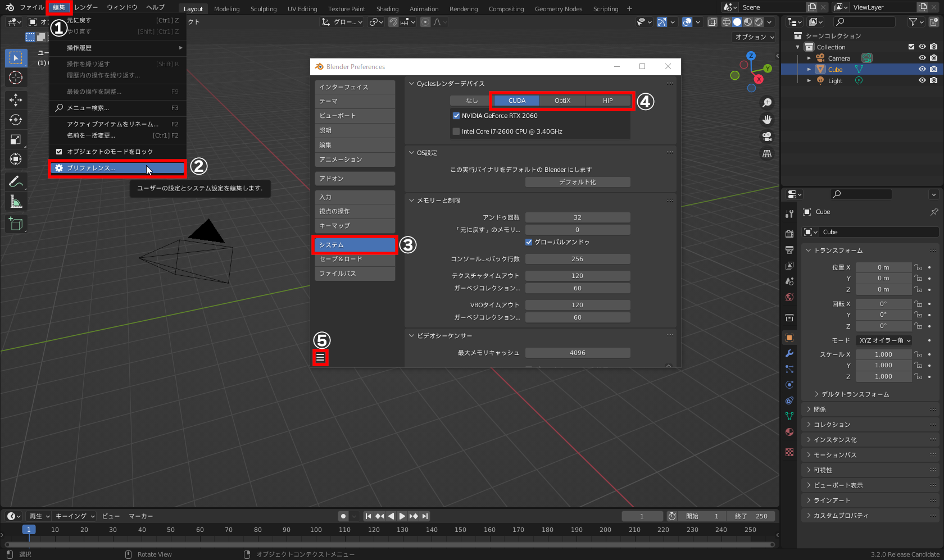Select the Add Cube tool

tap(16, 224)
